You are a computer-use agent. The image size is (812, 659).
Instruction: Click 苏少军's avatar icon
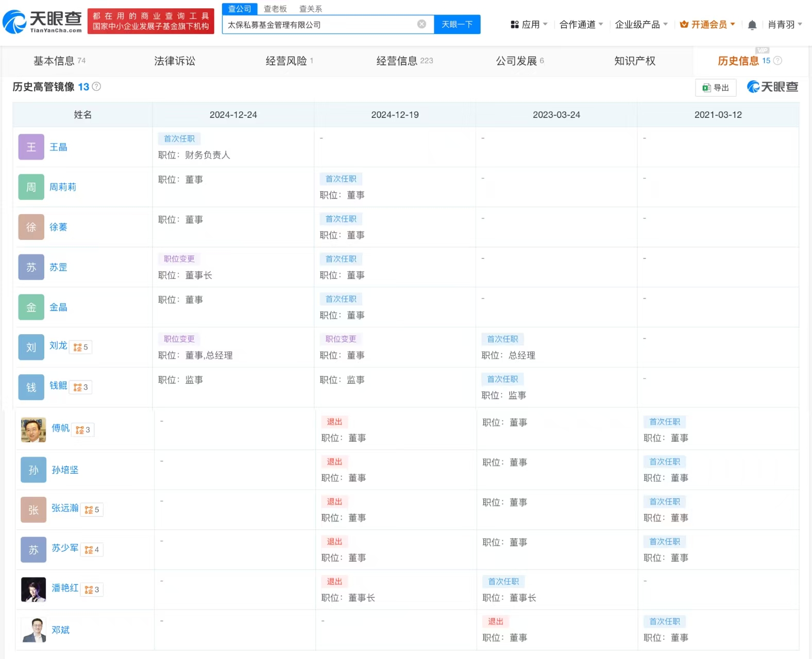[x=33, y=550]
